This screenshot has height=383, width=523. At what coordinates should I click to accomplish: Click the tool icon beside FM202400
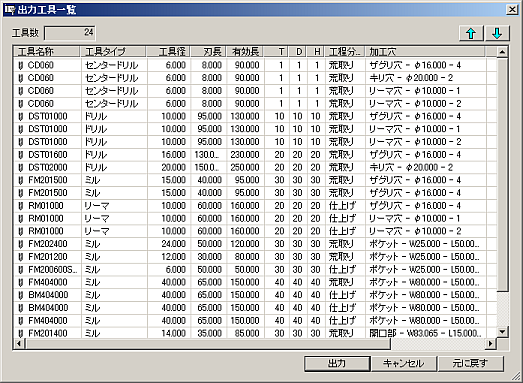[21, 244]
